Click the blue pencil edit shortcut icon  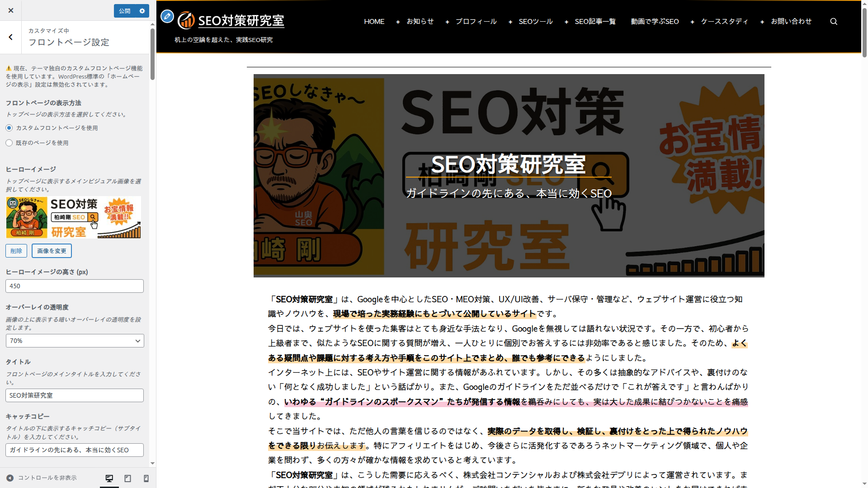(167, 17)
